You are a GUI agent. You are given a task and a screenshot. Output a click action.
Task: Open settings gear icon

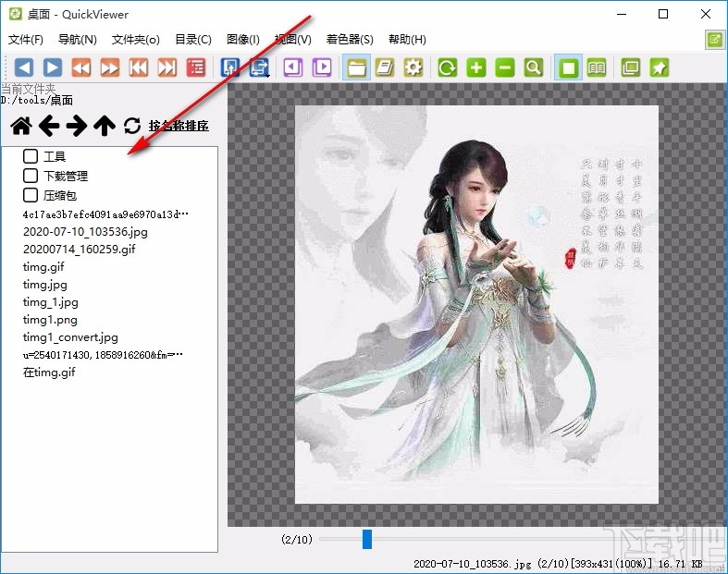[x=413, y=67]
